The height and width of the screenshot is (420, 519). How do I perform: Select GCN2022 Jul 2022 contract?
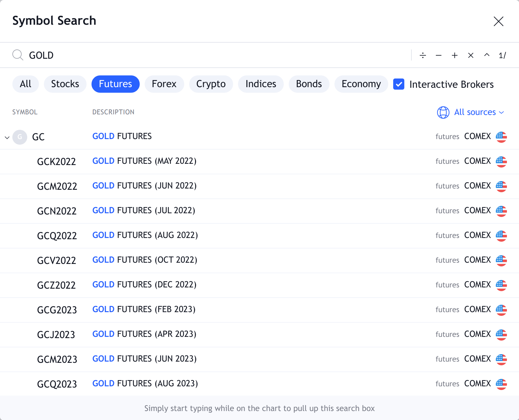259,211
